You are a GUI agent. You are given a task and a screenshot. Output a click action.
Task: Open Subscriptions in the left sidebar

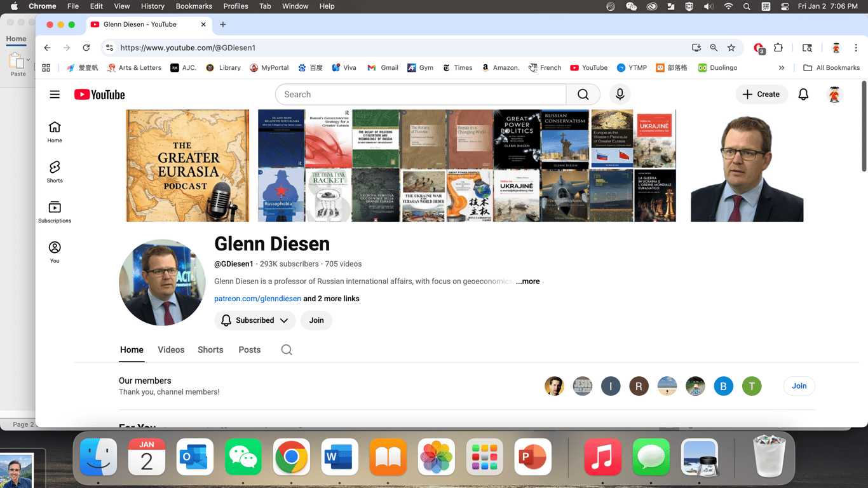pos(55,212)
